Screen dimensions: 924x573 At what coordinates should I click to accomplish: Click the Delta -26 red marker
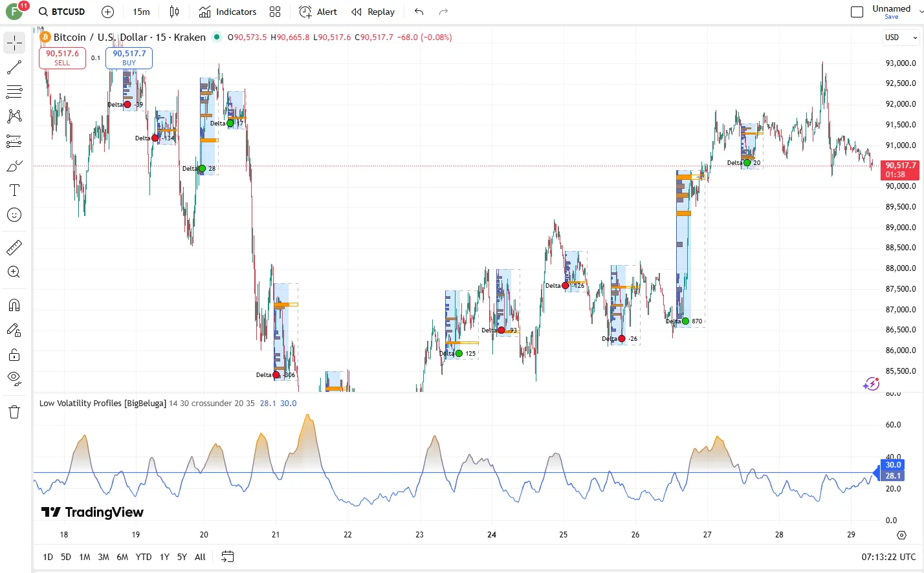622,338
